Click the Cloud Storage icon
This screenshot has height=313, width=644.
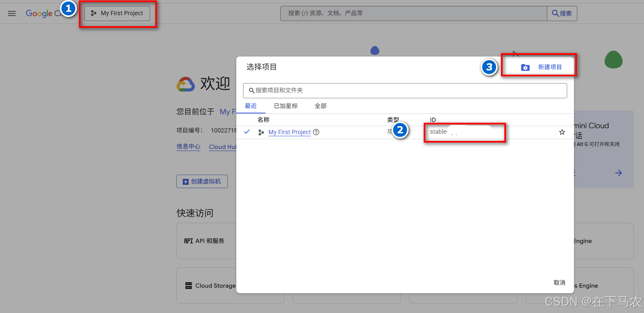pos(189,286)
